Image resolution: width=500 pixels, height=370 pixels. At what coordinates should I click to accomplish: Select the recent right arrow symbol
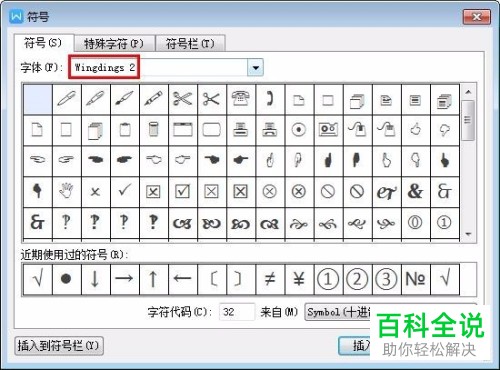coord(125,279)
